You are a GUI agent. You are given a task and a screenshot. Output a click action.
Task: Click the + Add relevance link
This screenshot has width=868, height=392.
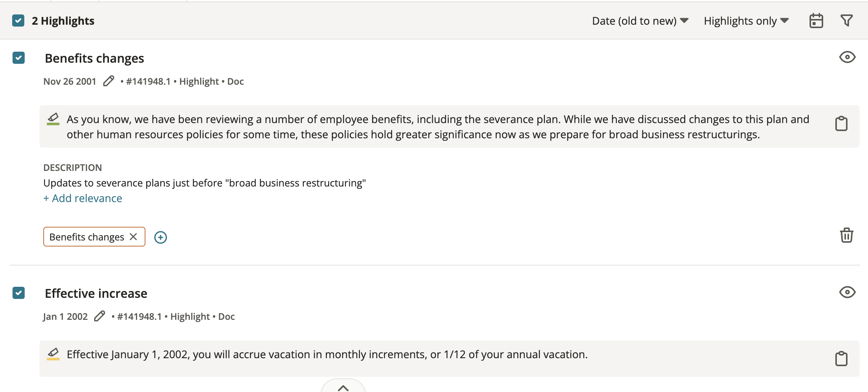pos(83,198)
